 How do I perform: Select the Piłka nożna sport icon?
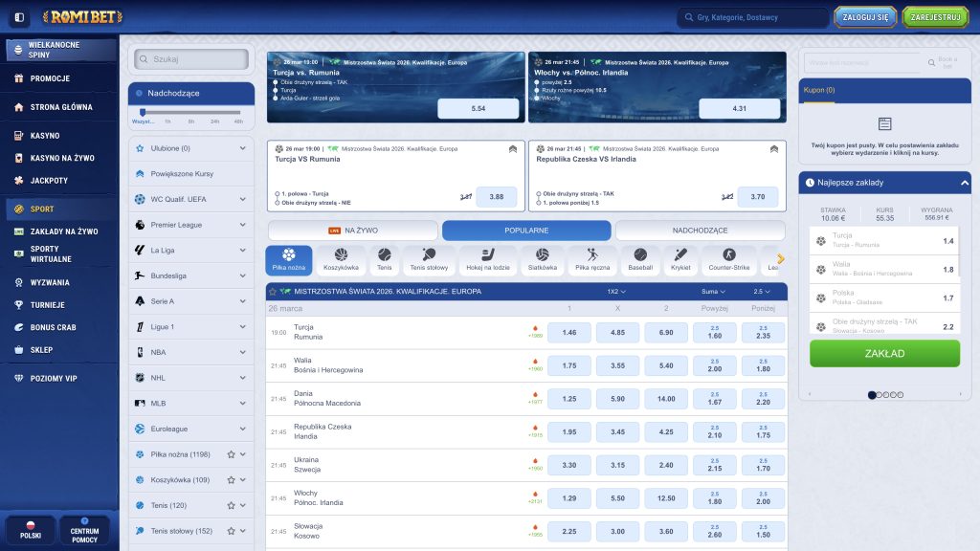tap(289, 260)
